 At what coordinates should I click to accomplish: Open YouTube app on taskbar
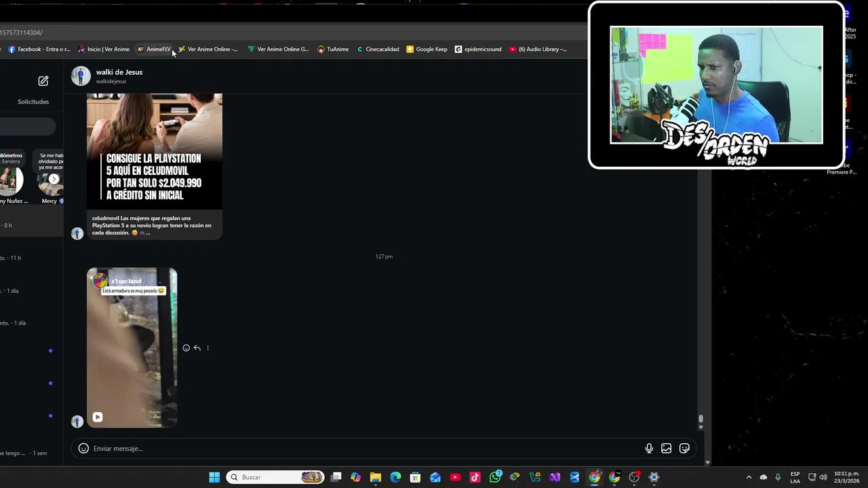[455, 477]
